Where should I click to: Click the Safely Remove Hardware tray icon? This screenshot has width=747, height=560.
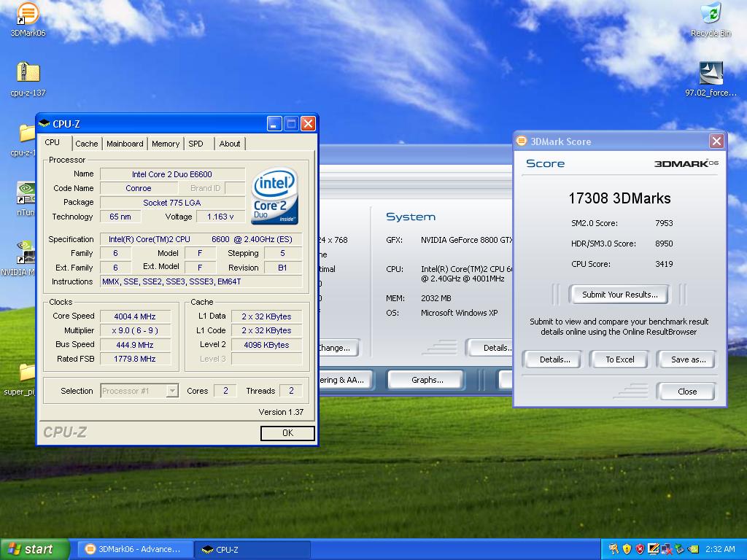pos(679,549)
